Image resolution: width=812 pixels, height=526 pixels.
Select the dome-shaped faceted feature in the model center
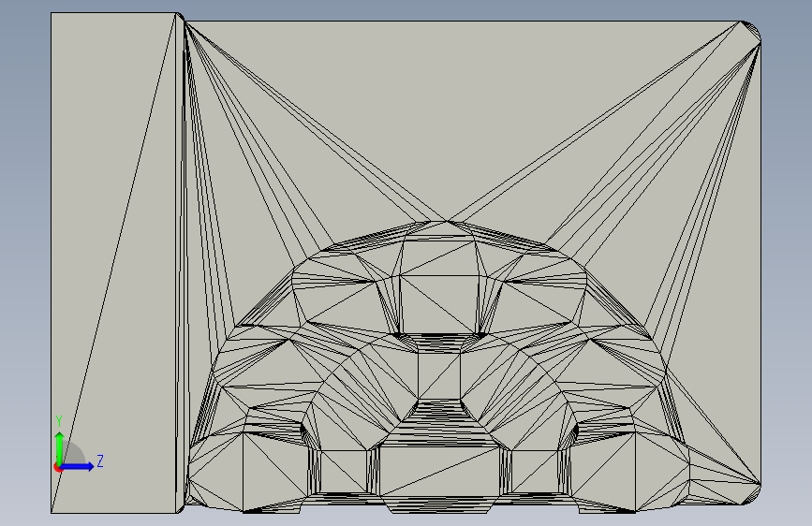(441, 368)
